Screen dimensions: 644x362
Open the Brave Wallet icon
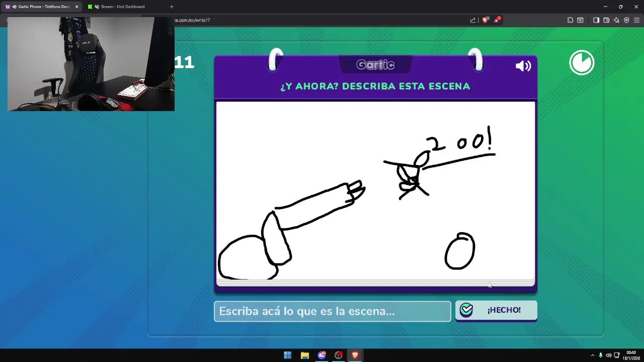point(606,20)
